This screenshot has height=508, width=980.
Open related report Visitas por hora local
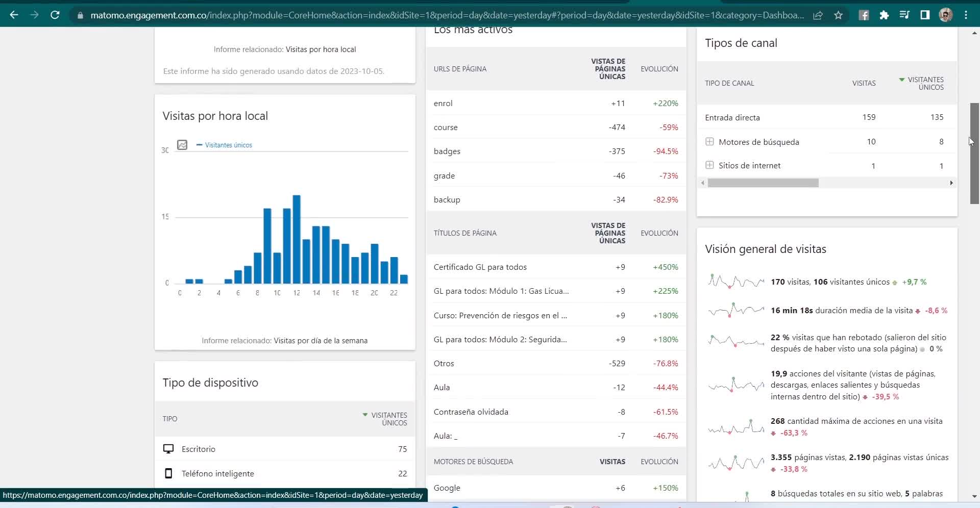(321, 49)
